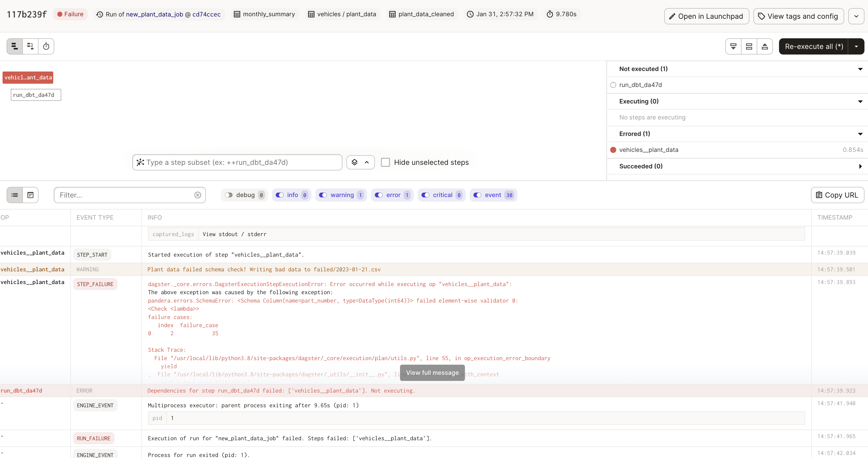Clear the log filter input icon
The height and width of the screenshot is (458, 868).
pos(198,195)
